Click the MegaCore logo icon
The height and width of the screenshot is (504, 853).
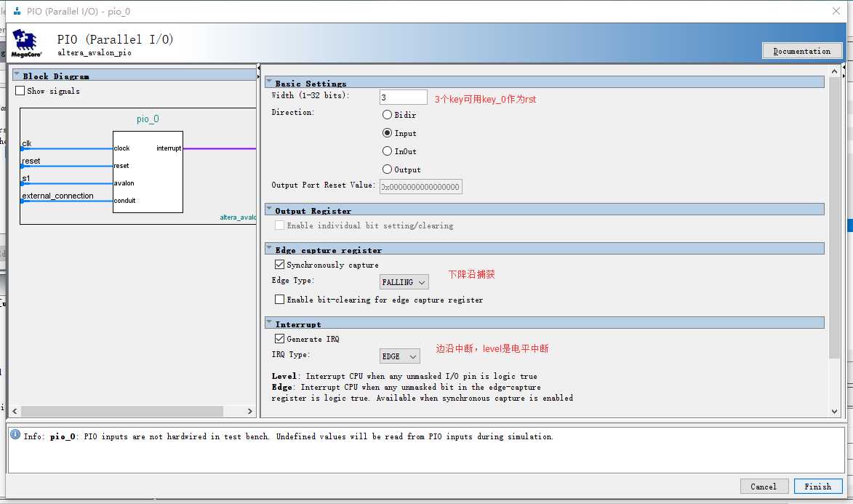[26, 44]
